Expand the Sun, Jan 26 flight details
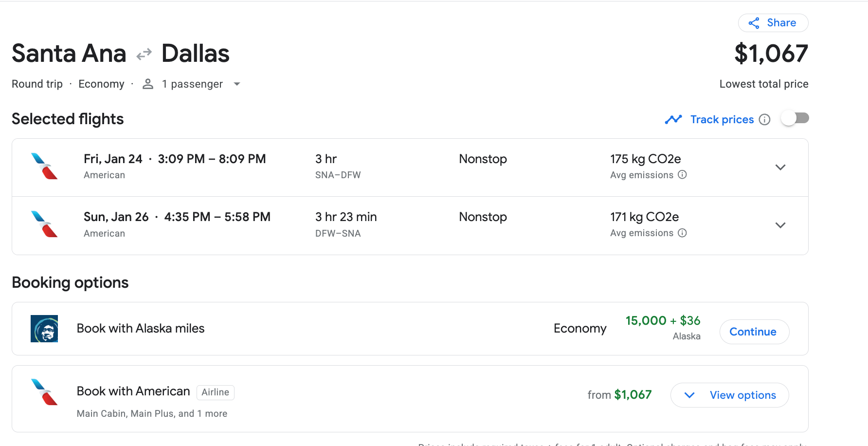 [780, 225]
